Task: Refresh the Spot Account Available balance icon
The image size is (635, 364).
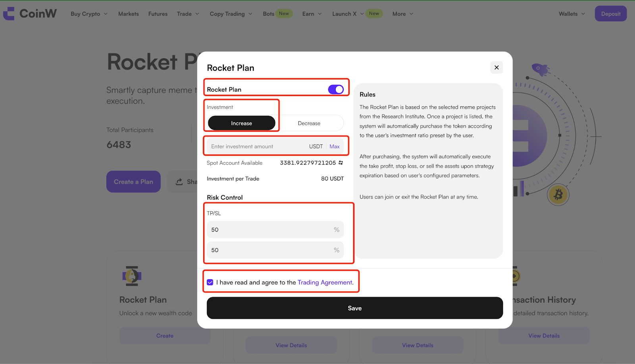Action: (341, 163)
